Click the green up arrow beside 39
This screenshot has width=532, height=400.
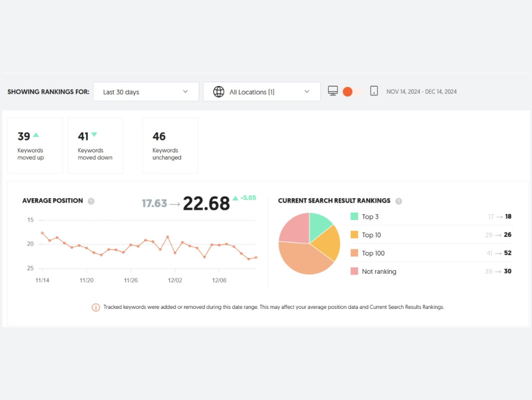coord(36,135)
